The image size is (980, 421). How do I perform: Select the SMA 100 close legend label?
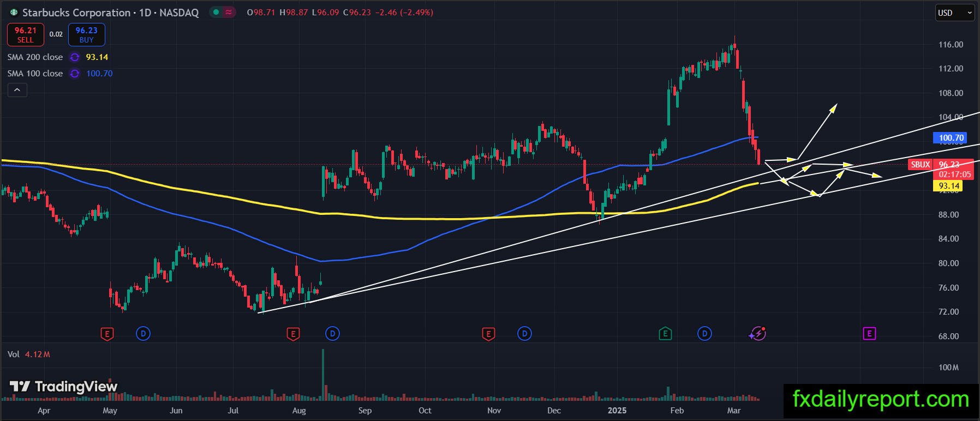pyautogui.click(x=35, y=74)
